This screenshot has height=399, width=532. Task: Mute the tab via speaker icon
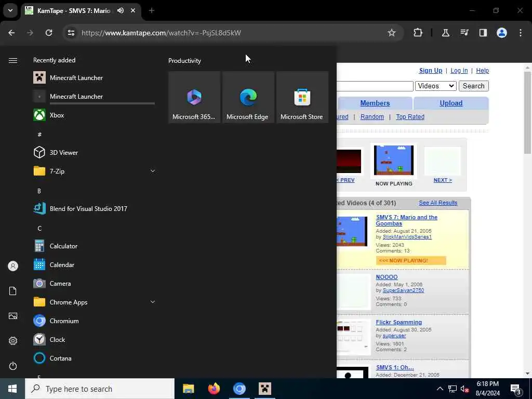tap(121, 10)
